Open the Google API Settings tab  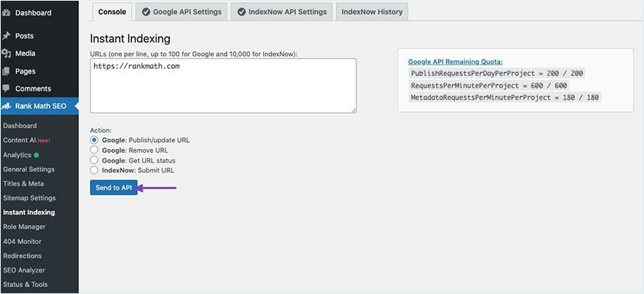[182, 12]
